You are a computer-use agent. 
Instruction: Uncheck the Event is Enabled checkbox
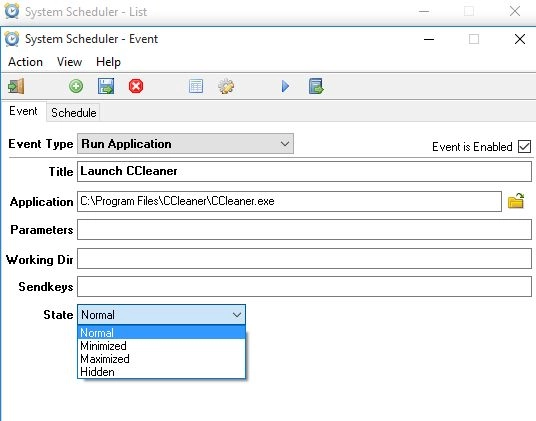(524, 147)
